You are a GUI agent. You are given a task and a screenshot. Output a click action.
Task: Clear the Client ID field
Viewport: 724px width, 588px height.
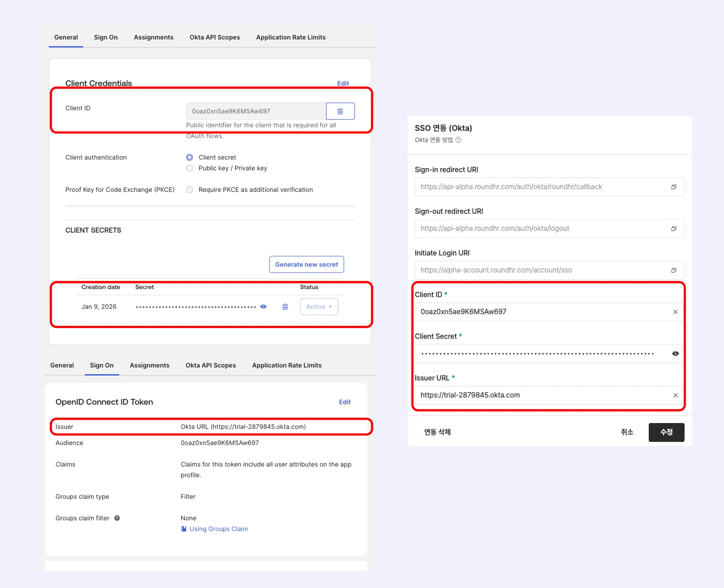click(x=675, y=312)
